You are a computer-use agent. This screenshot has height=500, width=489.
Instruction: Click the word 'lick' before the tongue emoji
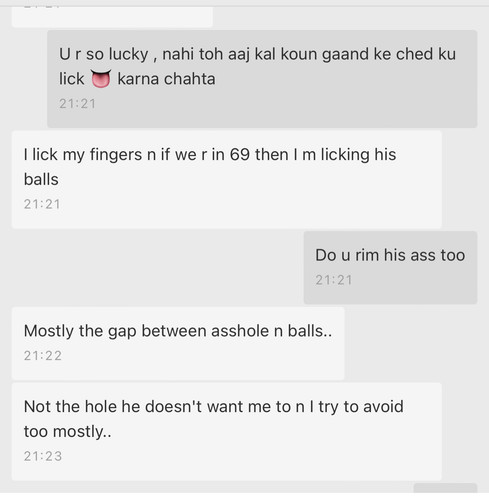point(71,79)
